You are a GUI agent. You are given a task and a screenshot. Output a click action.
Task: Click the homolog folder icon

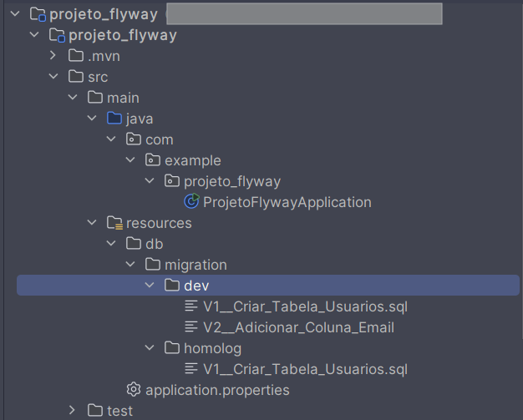(x=172, y=347)
